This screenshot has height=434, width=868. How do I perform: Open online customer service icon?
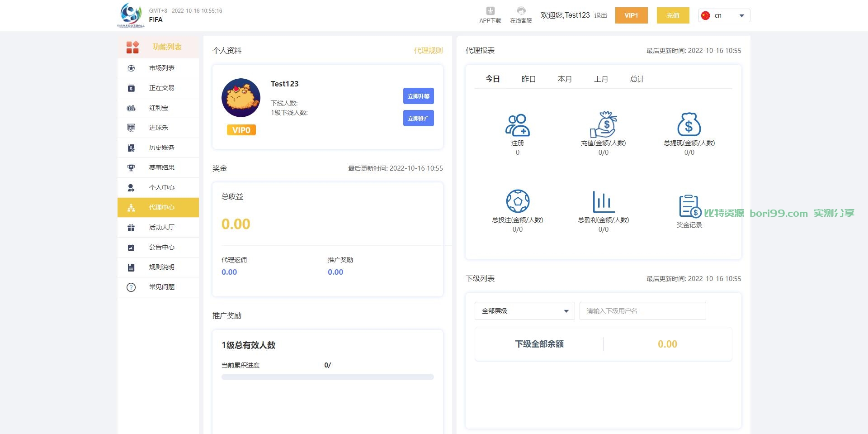point(521,11)
